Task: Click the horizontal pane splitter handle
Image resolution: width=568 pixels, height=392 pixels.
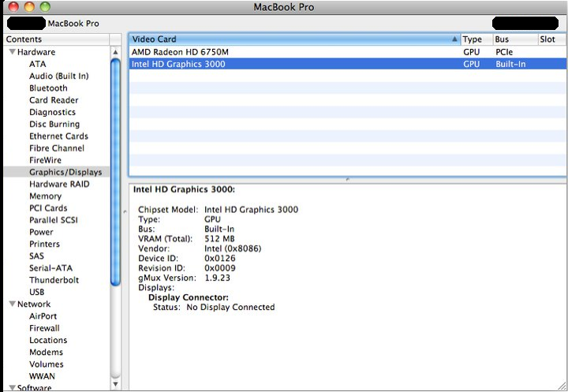Action: pos(347,179)
